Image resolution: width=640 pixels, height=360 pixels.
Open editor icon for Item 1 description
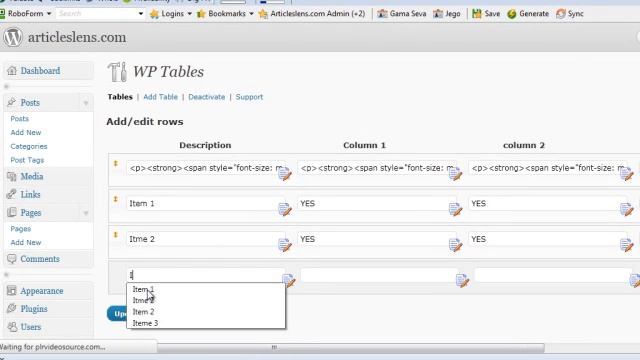(285, 209)
